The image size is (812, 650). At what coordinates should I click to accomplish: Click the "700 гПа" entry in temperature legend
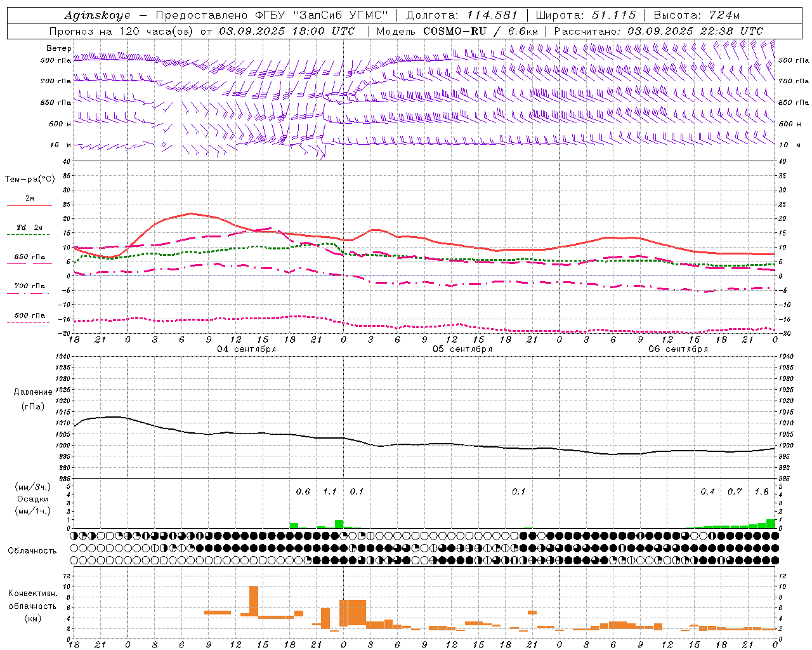[30, 286]
